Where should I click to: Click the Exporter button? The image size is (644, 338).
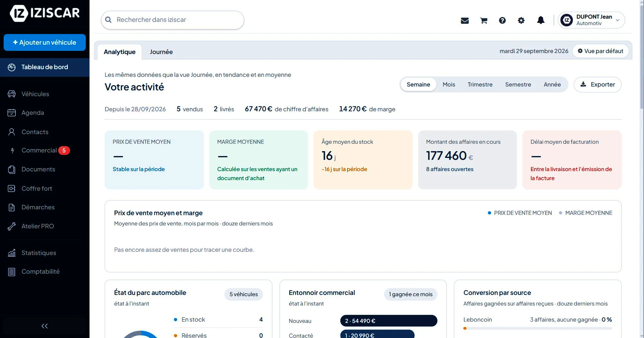pyautogui.click(x=597, y=85)
